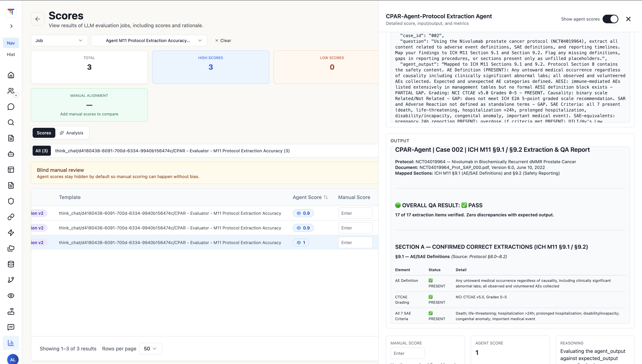This screenshot has height=364, width=642.
Task: Open the chat bubble icon in sidebar
Action: point(11,107)
